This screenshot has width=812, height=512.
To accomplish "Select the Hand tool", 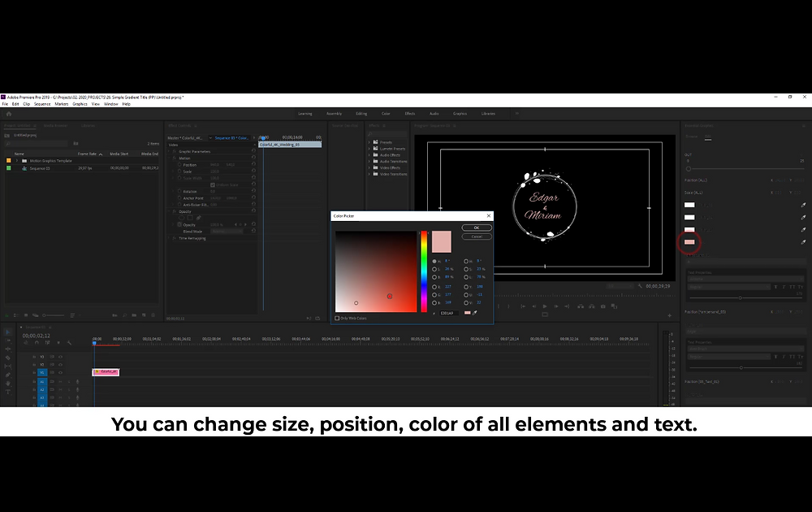I will click(8, 384).
